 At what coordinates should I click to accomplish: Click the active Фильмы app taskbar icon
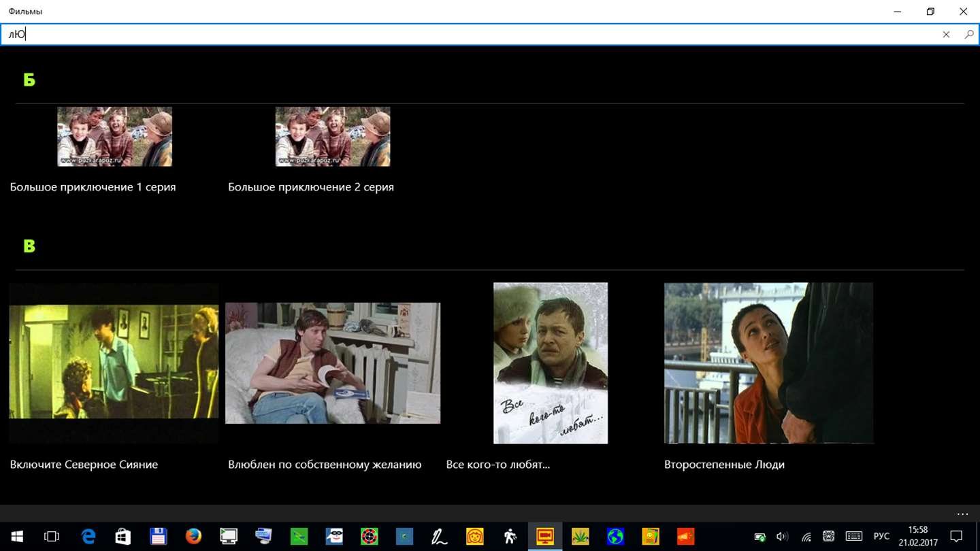545,537
